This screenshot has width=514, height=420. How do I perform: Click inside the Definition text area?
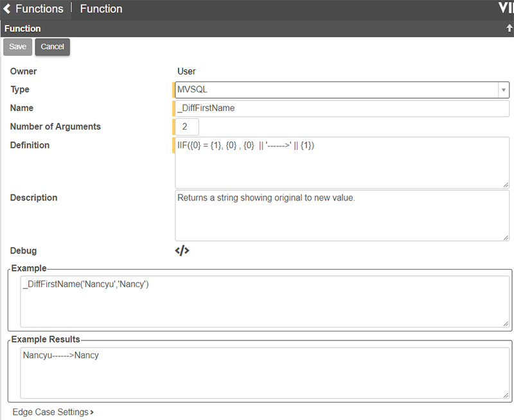point(342,164)
